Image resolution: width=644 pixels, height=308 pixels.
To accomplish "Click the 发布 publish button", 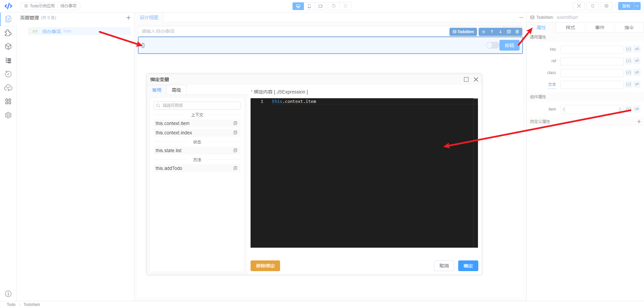I will coord(626,6).
